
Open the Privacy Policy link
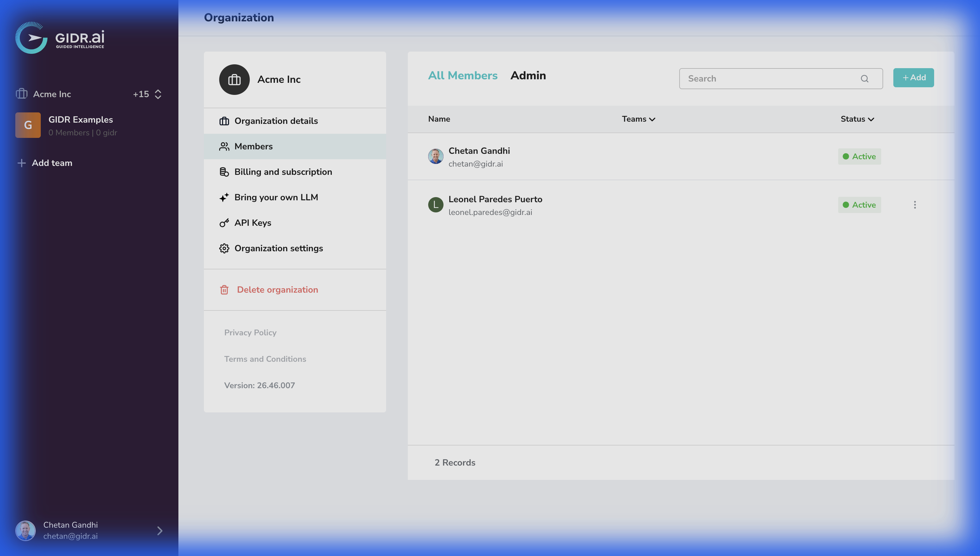250,332
